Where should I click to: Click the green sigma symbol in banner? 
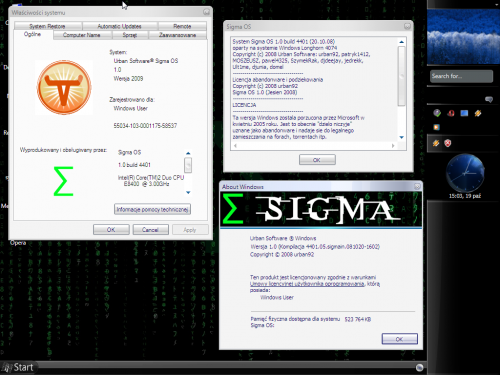[x=232, y=209]
